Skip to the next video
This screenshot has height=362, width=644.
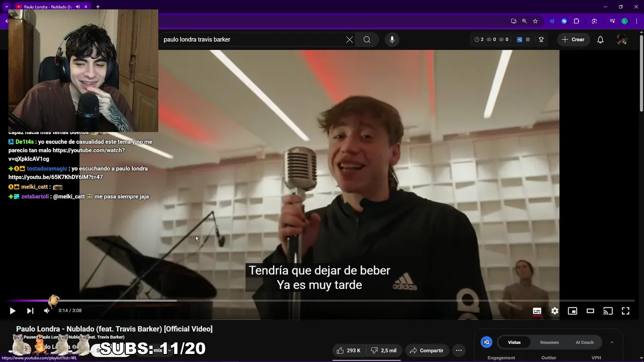click(x=30, y=311)
